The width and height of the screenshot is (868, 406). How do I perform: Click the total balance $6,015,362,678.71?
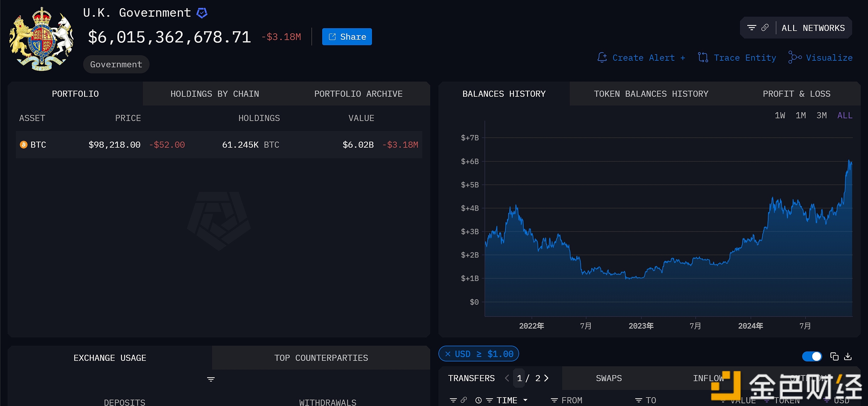click(170, 37)
